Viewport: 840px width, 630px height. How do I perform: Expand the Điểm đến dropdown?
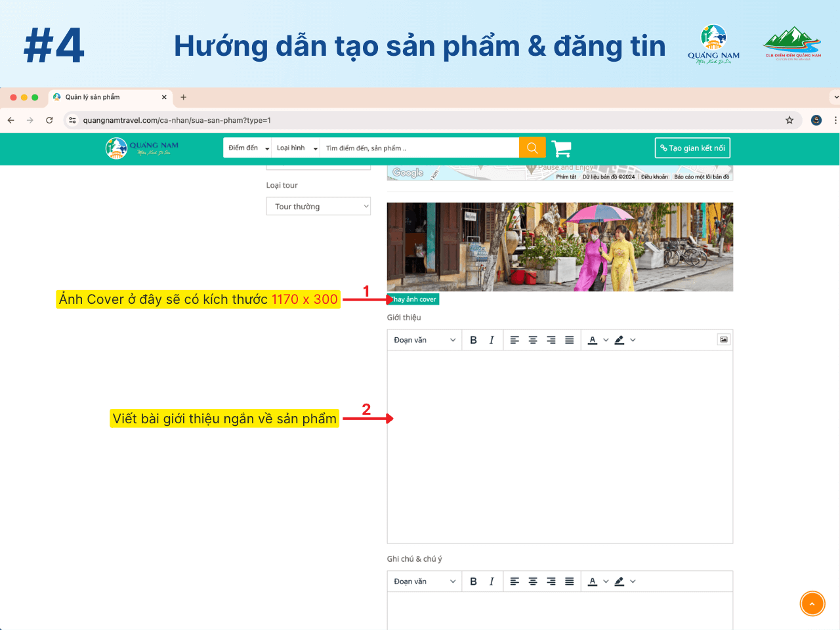248,148
